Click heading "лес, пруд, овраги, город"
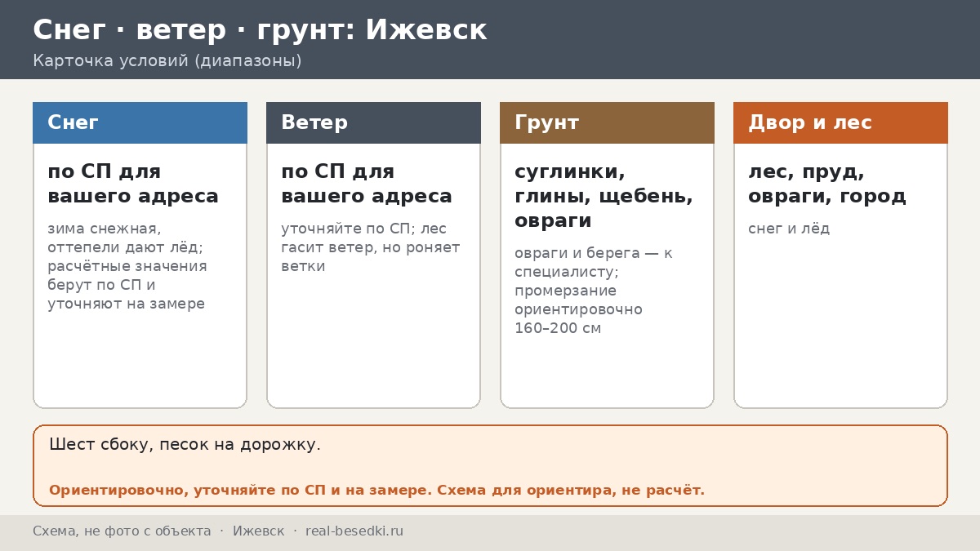The width and height of the screenshot is (980, 551). 827,184
